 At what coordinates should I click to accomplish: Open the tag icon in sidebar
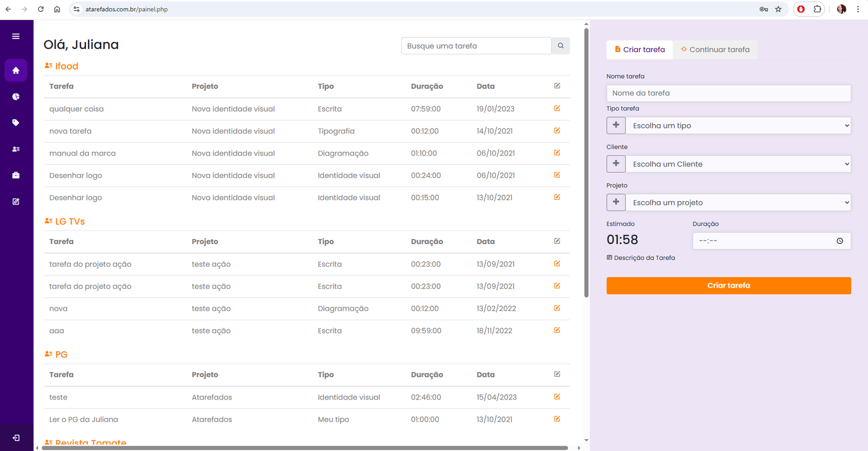[16, 123]
